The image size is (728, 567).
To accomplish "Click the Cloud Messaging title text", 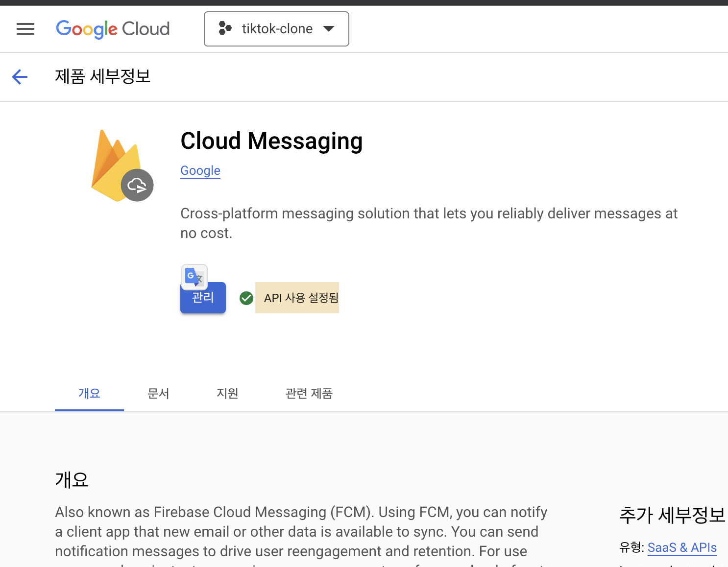I will click(271, 141).
